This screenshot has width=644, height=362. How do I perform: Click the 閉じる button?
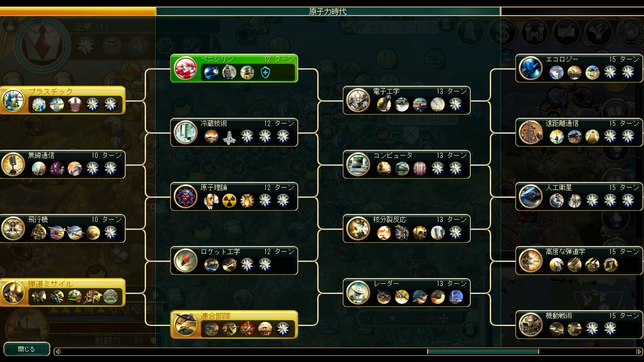coord(26,349)
